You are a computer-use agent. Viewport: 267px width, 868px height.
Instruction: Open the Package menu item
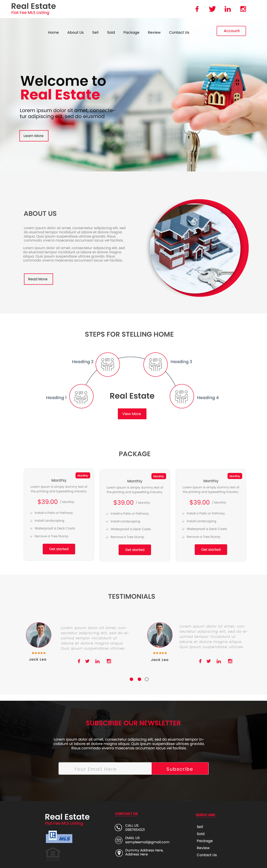131,32
